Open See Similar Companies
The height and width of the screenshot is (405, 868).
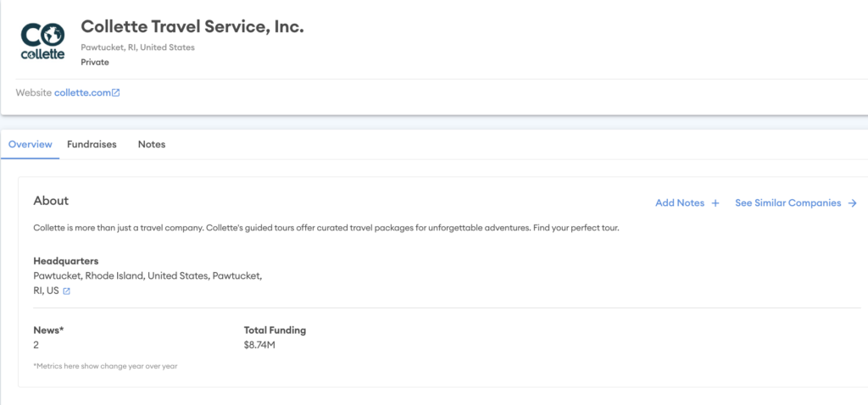tap(787, 203)
